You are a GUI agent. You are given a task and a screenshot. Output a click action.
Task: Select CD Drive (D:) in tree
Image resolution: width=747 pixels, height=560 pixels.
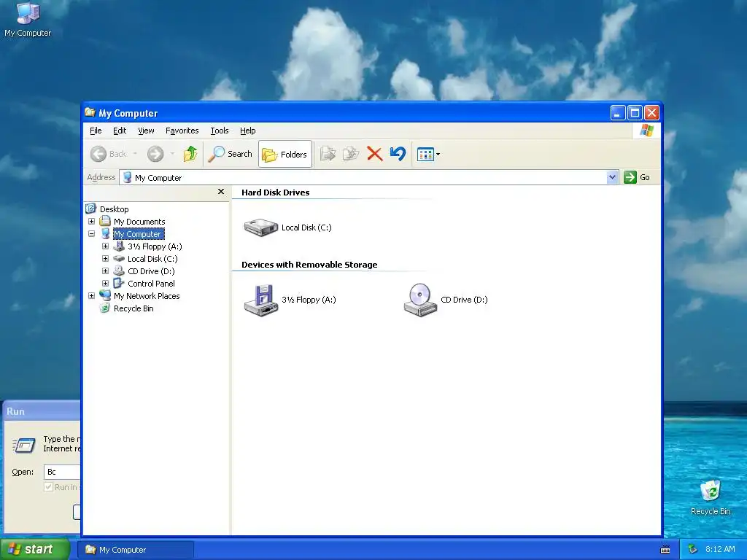tap(151, 271)
